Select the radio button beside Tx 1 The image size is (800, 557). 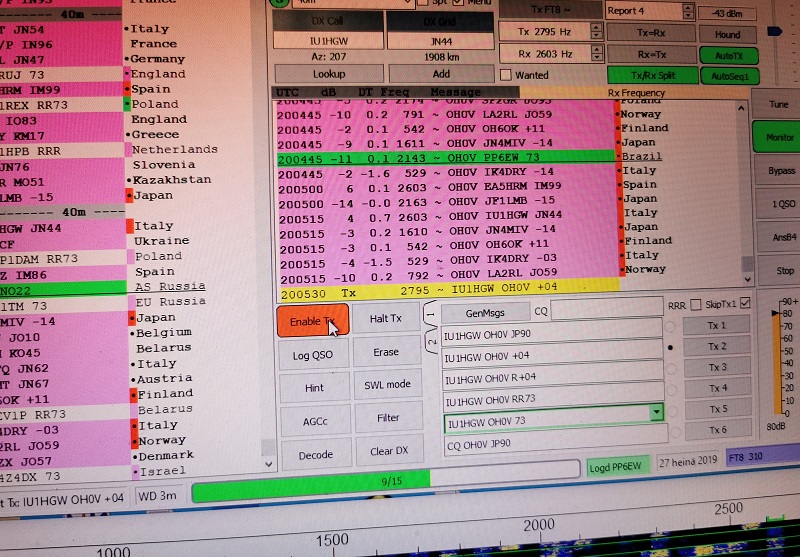(669, 326)
